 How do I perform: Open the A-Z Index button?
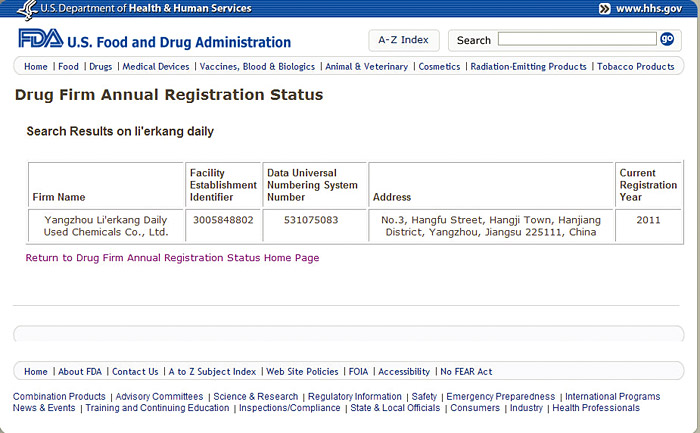point(404,40)
